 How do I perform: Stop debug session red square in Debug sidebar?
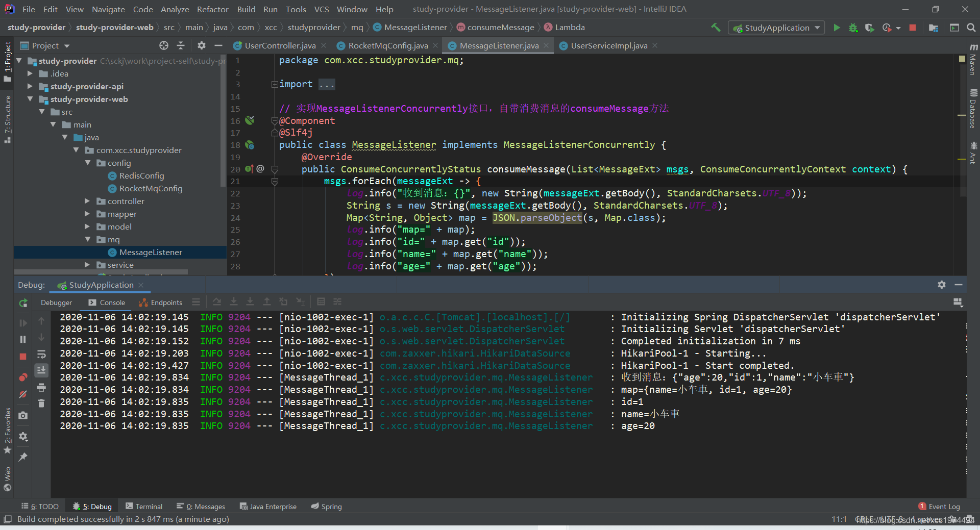click(x=23, y=357)
